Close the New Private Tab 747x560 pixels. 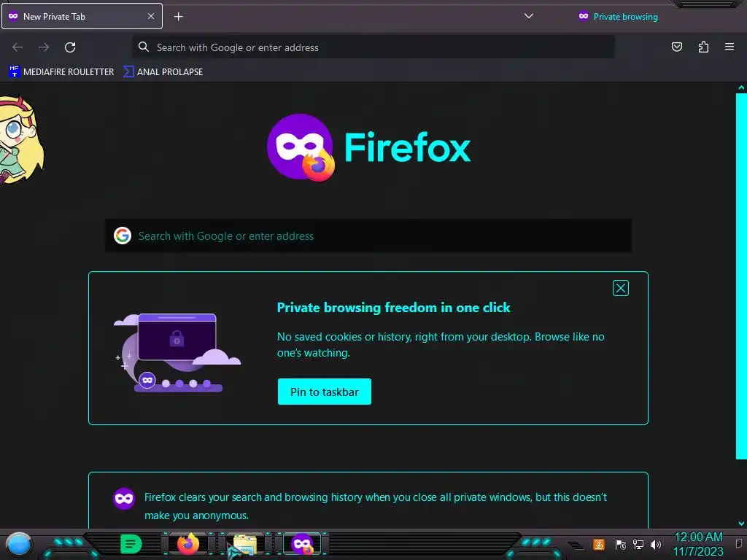pos(150,16)
